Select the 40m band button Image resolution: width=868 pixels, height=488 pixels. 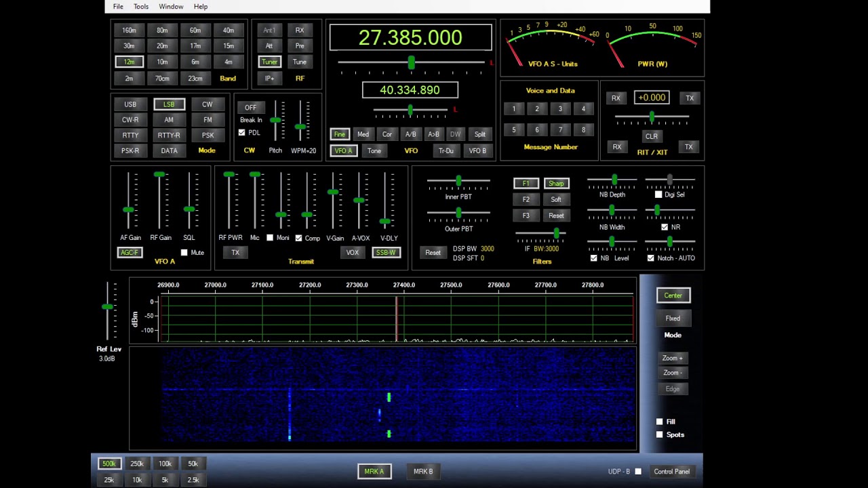click(229, 30)
